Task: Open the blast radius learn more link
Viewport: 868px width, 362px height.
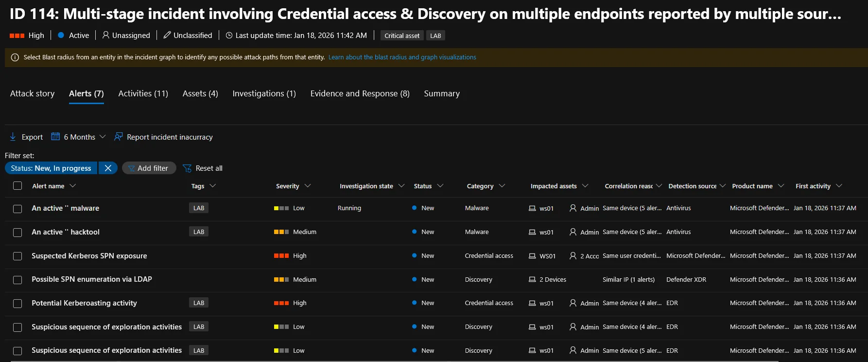Action: (402, 57)
